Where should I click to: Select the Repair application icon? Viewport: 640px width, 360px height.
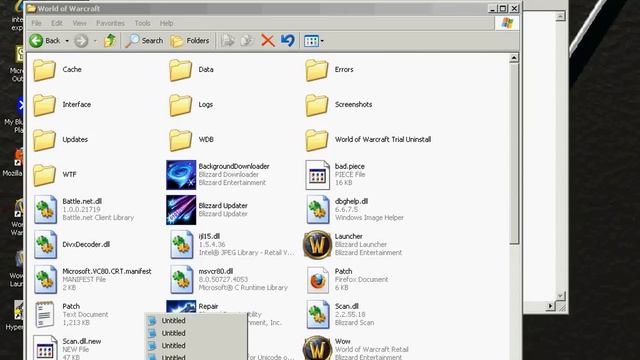point(181,306)
